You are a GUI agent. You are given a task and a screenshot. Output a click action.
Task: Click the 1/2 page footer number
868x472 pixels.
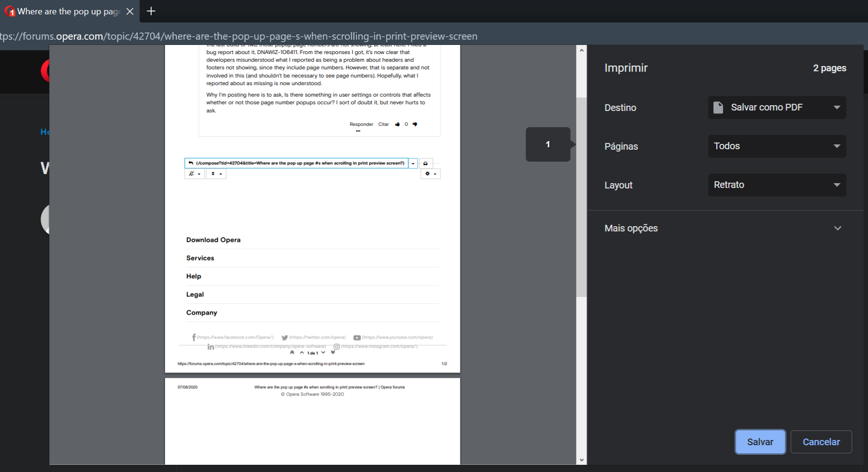[x=444, y=364]
